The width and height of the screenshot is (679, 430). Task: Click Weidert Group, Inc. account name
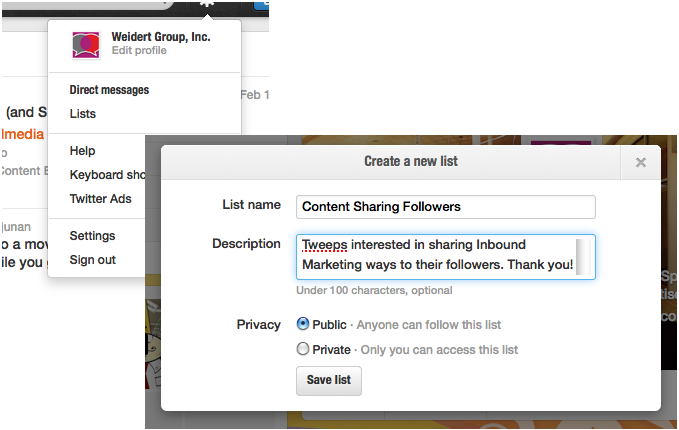coord(161,37)
